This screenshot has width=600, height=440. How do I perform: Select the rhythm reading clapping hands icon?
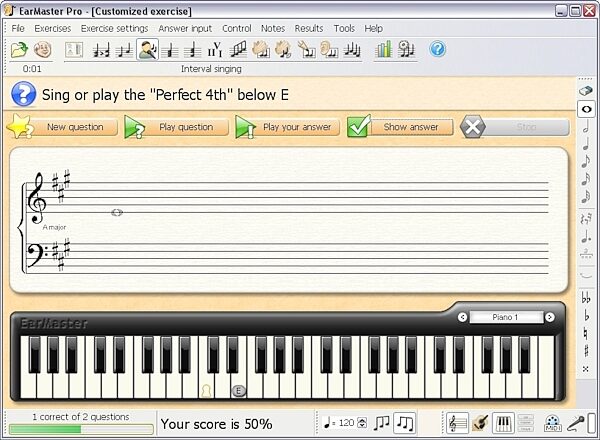[261, 50]
